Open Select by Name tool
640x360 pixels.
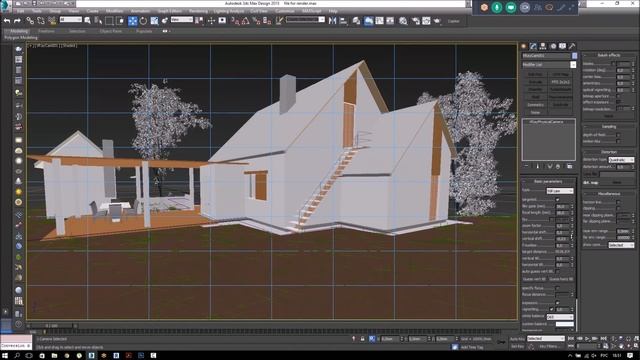pyautogui.click(x=98, y=20)
